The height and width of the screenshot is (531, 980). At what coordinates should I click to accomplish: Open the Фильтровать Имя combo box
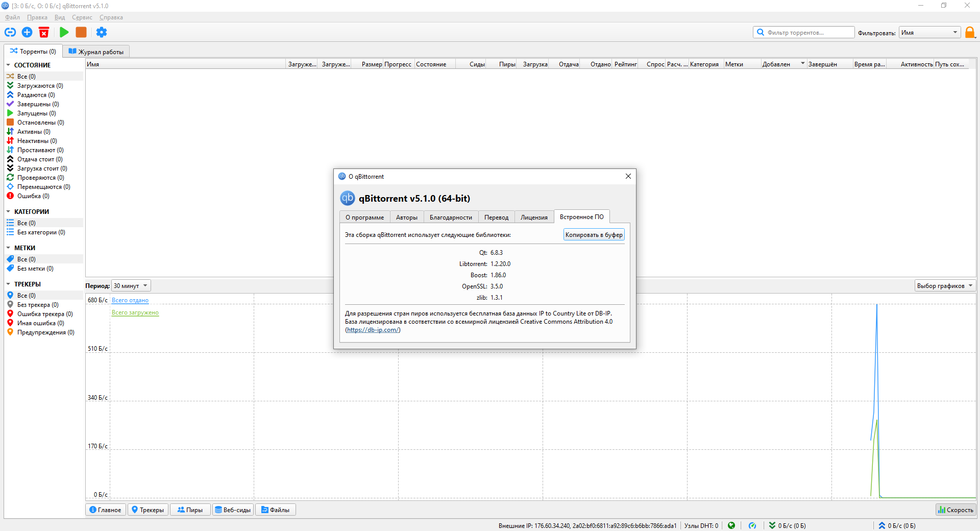point(929,33)
